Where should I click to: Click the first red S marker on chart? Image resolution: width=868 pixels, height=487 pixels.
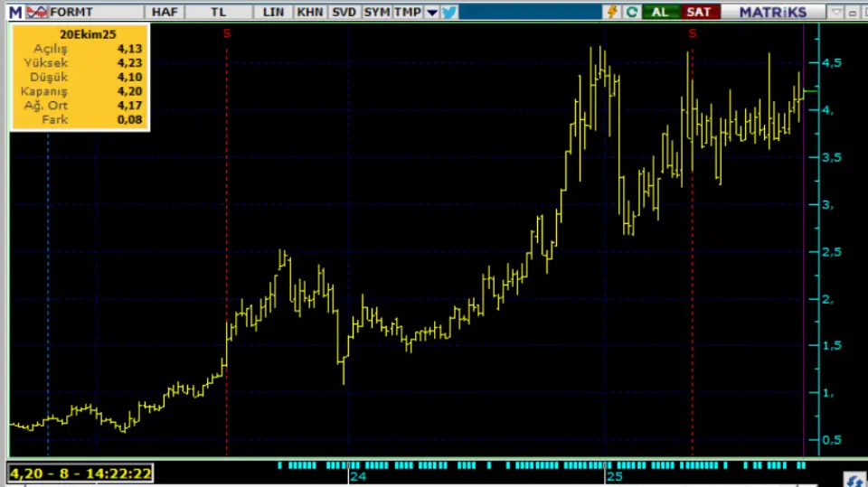pyautogui.click(x=226, y=33)
